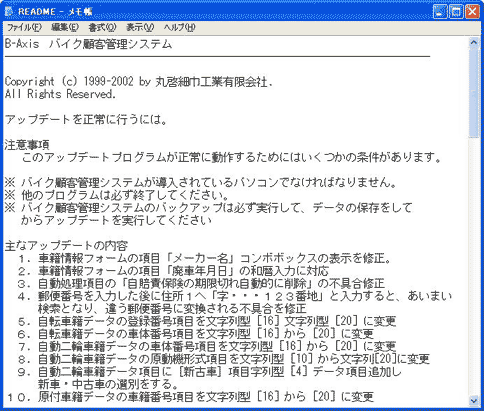Open the ファイル(F) menu

(24, 28)
